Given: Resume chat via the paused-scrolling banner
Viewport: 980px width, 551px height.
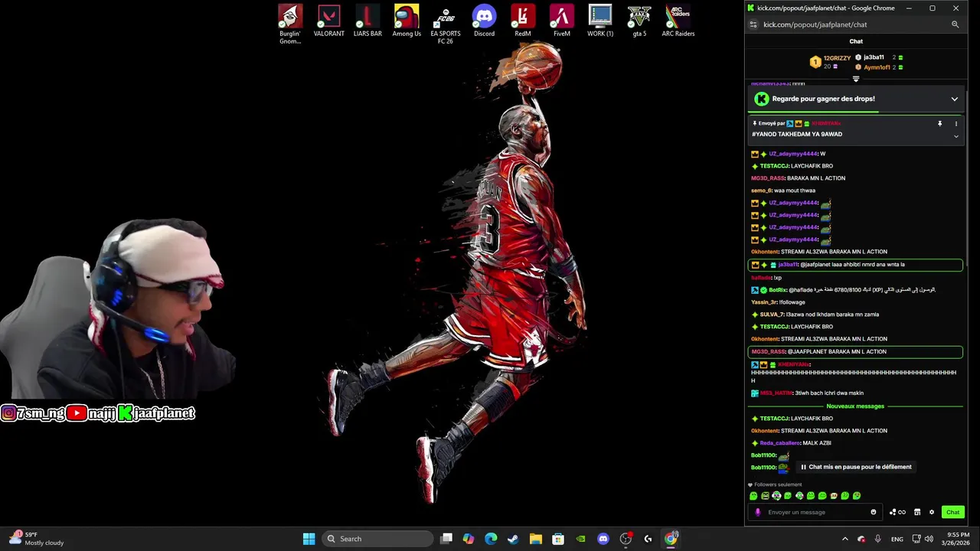Looking at the screenshot, I should point(856,467).
